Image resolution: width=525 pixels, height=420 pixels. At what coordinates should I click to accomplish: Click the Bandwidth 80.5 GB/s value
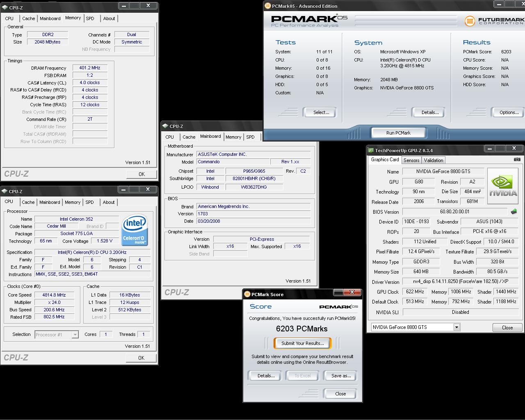tap(497, 272)
